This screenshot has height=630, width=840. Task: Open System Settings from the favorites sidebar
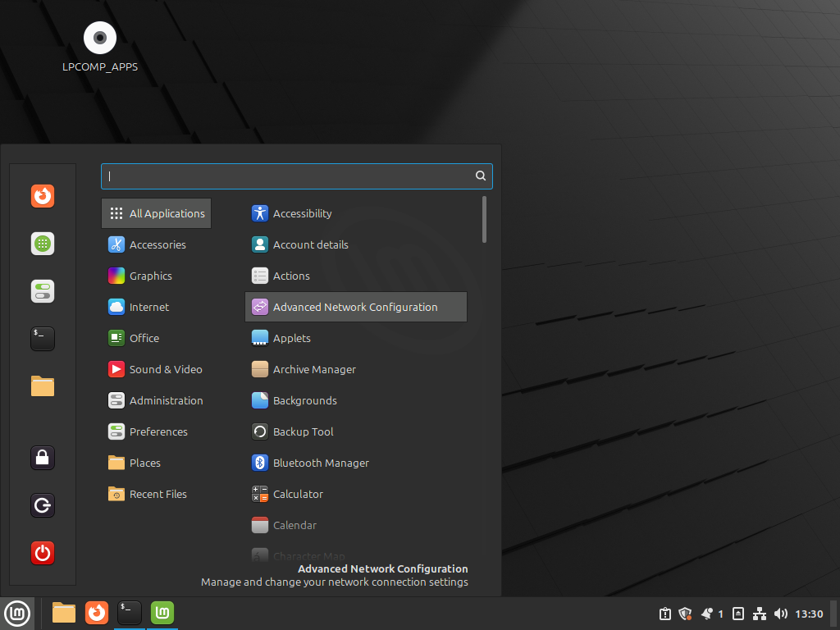[43, 291]
